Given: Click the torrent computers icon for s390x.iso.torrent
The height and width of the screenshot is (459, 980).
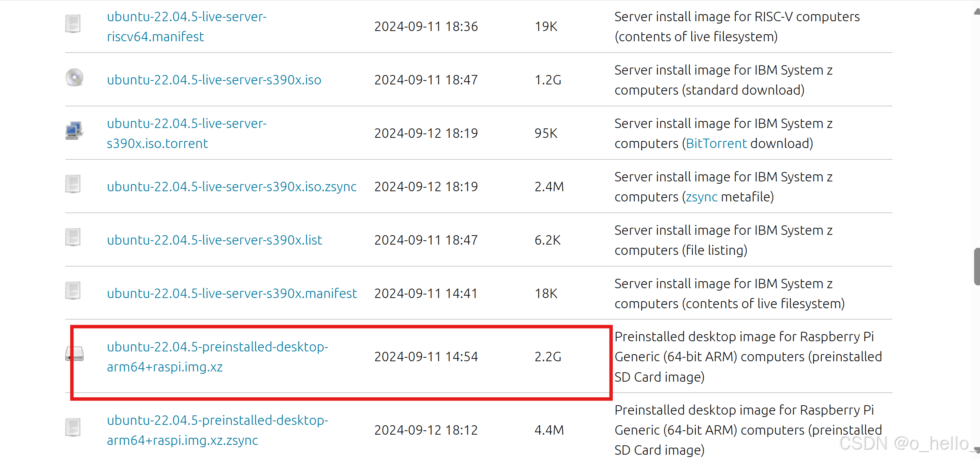Looking at the screenshot, I should (x=73, y=130).
